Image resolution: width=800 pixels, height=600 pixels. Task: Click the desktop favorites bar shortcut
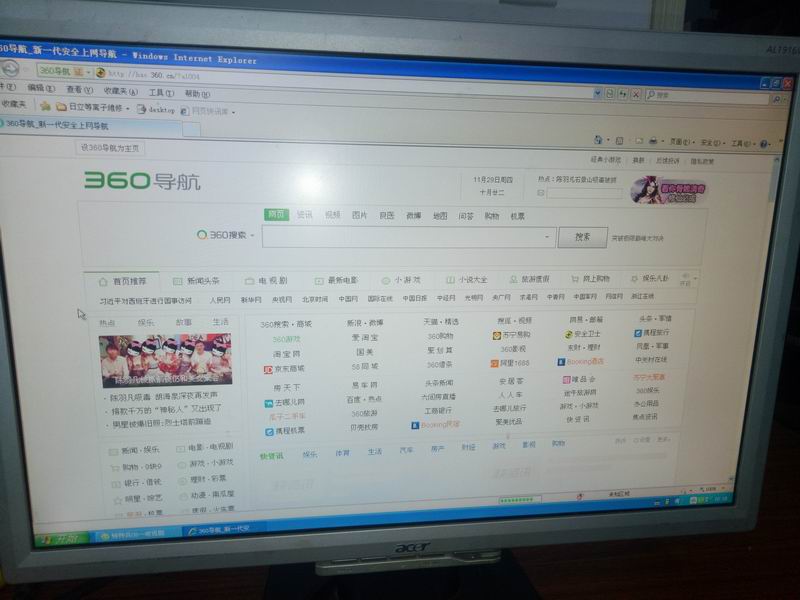coord(156,109)
